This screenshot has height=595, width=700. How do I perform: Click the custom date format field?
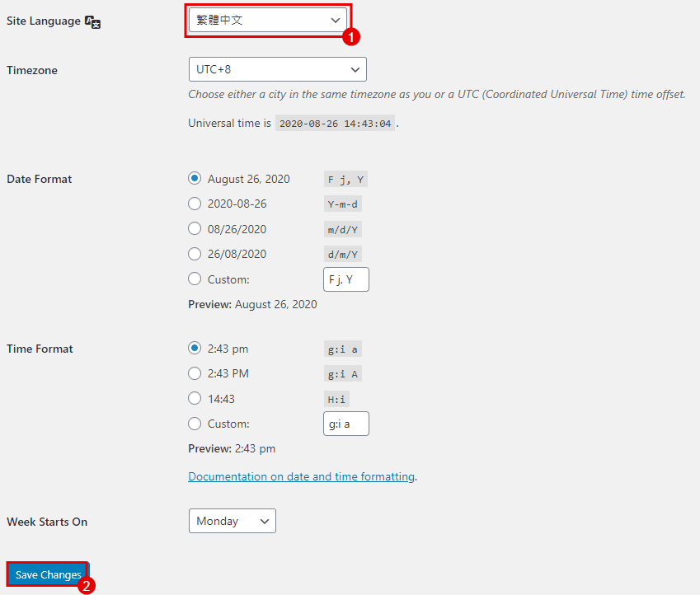pos(346,279)
